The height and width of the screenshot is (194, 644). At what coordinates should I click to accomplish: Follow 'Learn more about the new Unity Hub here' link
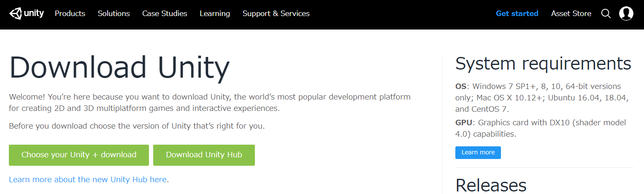(x=88, y=179)
